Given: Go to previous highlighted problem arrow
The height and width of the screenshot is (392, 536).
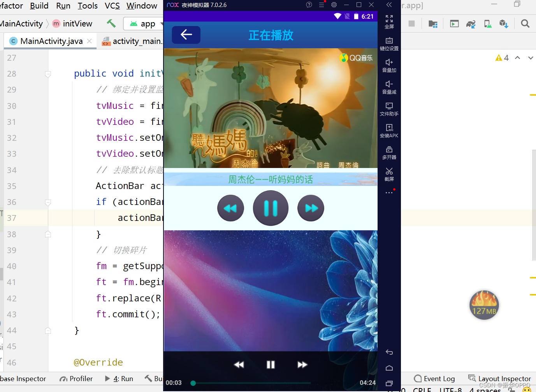Looking at the screenshot, I should click(517, 58).
